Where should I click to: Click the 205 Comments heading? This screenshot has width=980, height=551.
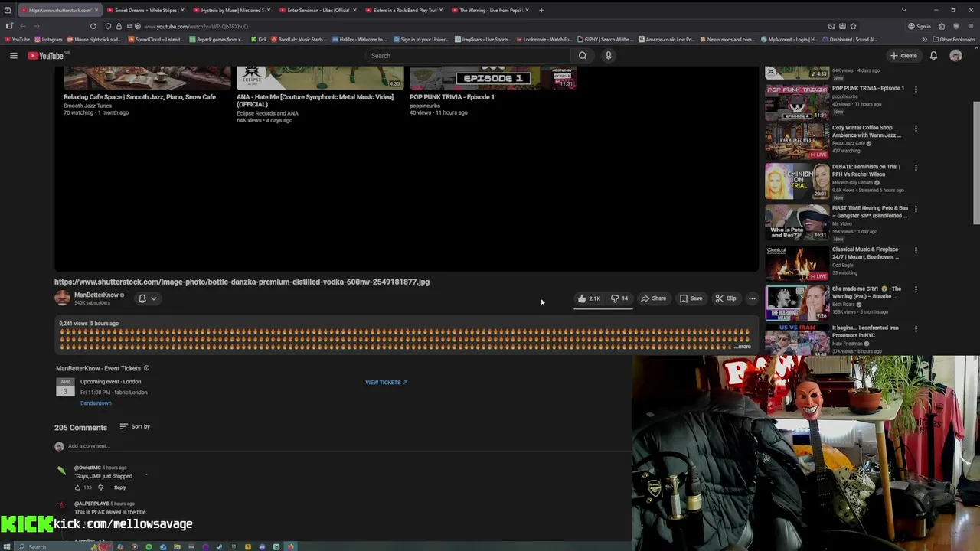point(80,428)
